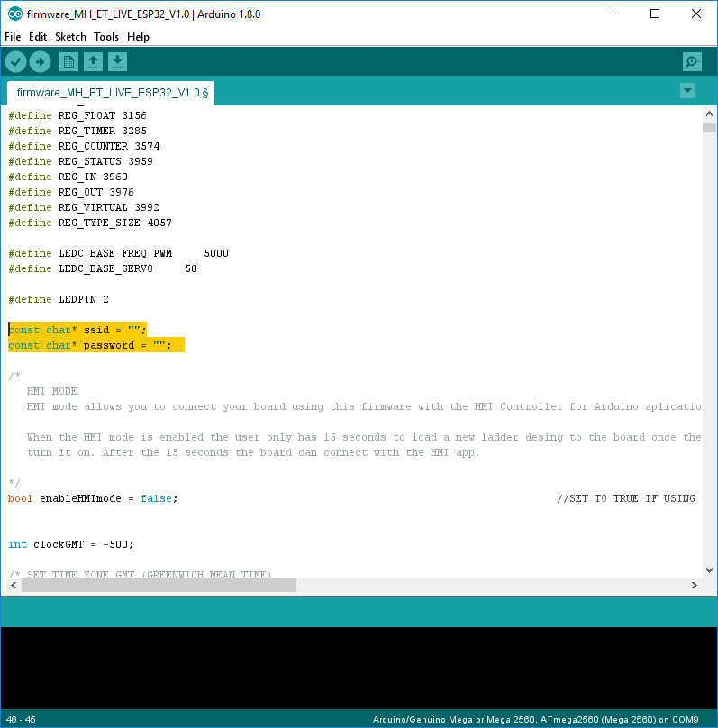718x728 pixels.
Task: Select the firmware_MH_ET_LIVE_ESP32_V1.0 tab
Action: click(x=111, y=93)
